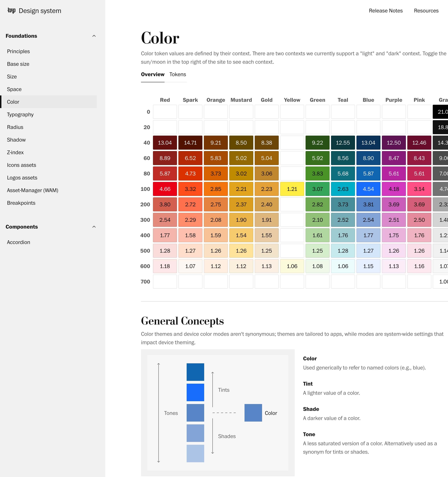
Task: Collapse the Components section chevron
Action: 94,227
